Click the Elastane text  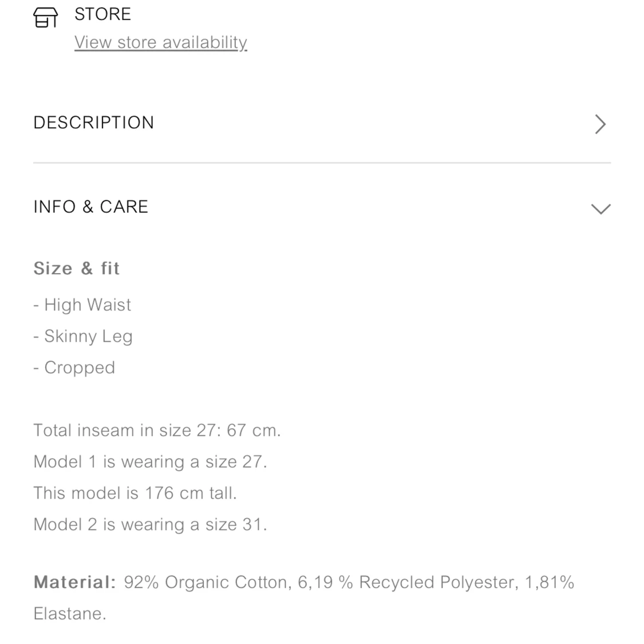click(70, 614)
